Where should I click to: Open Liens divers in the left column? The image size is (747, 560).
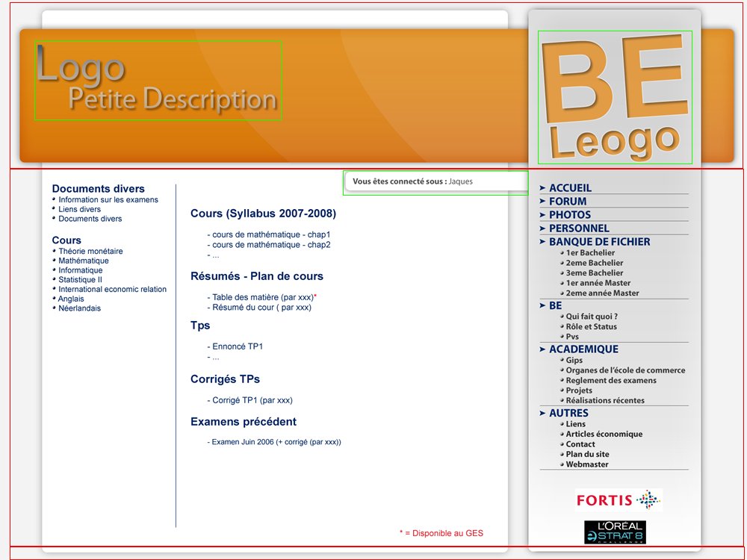[80, 210]
